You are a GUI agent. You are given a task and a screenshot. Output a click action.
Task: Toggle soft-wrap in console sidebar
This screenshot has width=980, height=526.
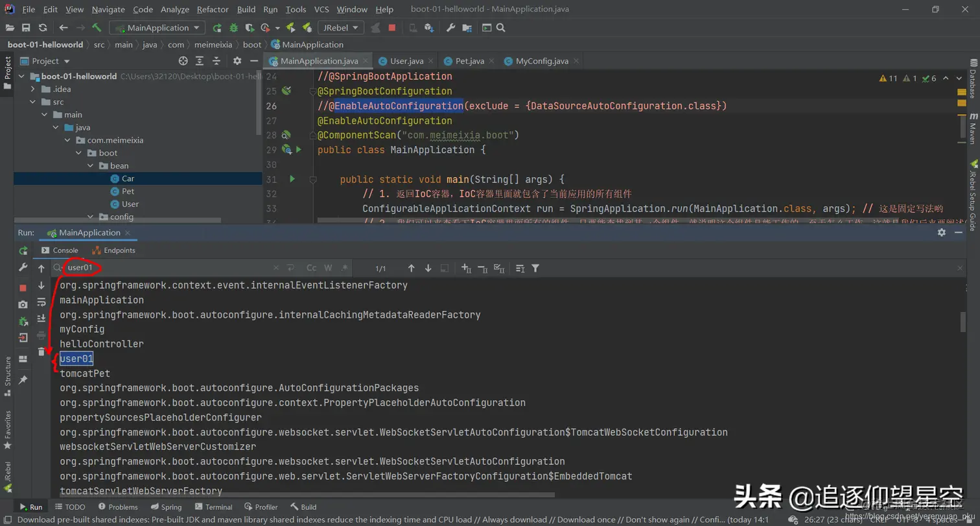point(41,302)
